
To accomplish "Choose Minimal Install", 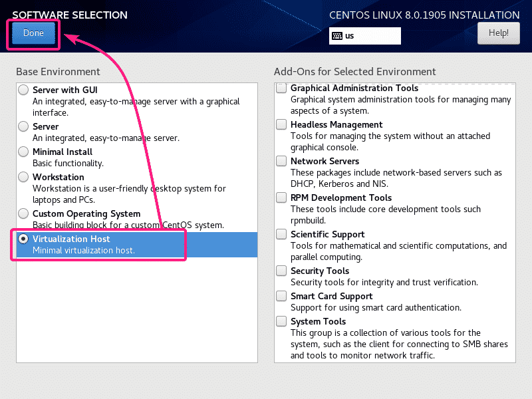I will (23, 152).
